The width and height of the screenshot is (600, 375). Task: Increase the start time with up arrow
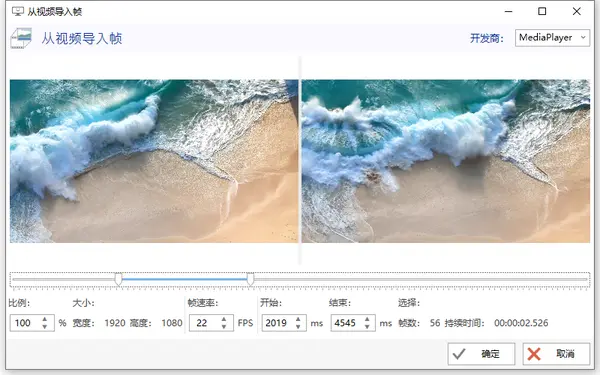point(298,319)
